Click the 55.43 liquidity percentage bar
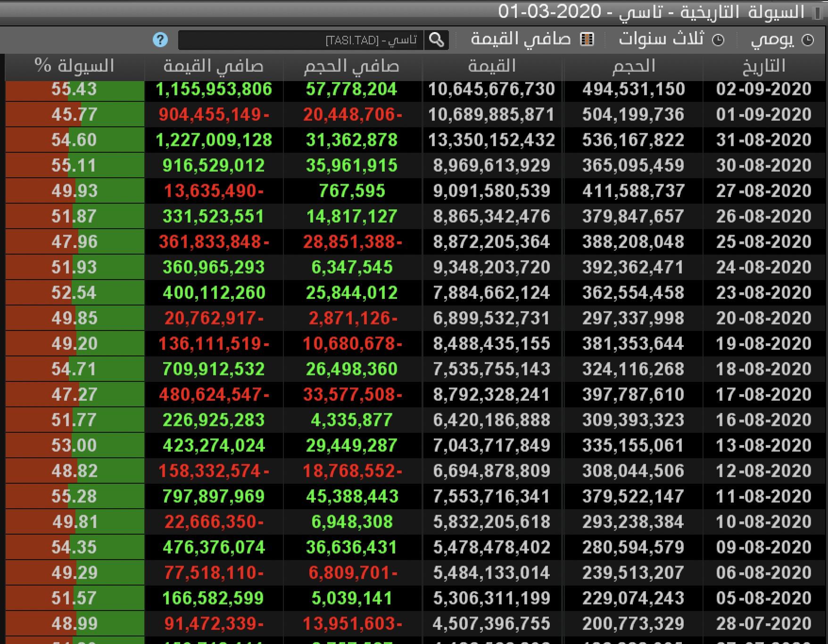Viewport: 828px width, 644px height. click(x=75, y=89)
